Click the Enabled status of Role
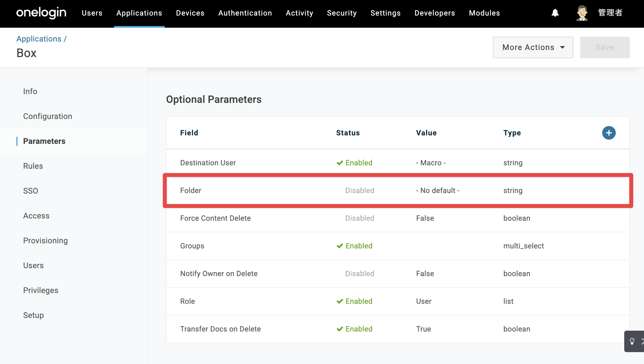This screenshot has width=644, height=364. click(354, 301)
